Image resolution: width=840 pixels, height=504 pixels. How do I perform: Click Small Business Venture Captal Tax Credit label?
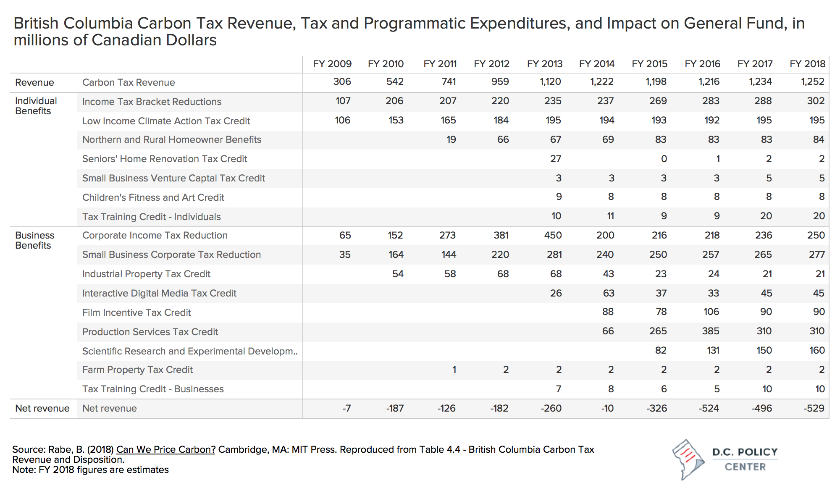point(173,178)
